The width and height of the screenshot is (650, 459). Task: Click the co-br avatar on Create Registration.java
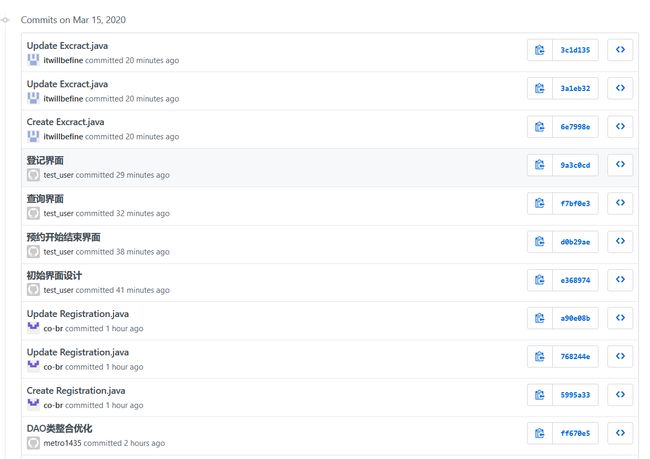click(x=33, y=405)
